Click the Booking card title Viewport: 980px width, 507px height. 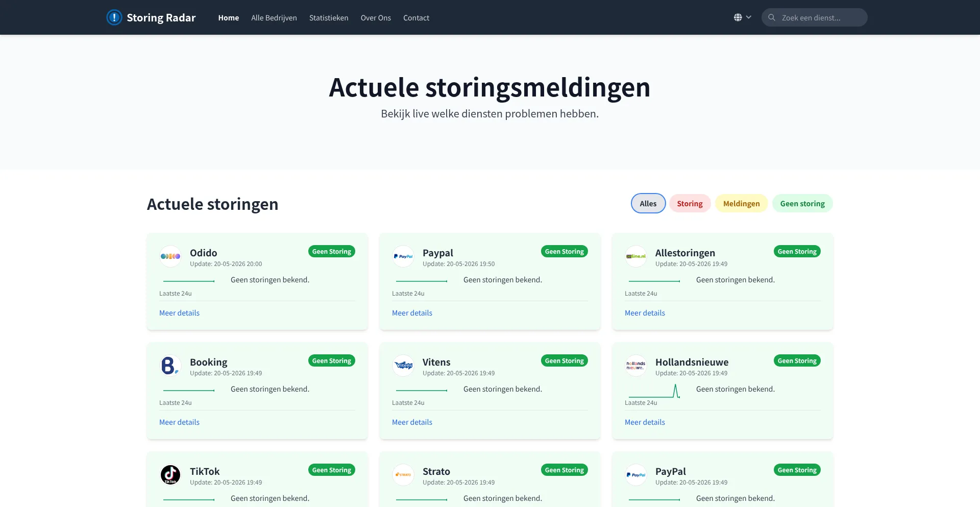(x=208, y=362)
